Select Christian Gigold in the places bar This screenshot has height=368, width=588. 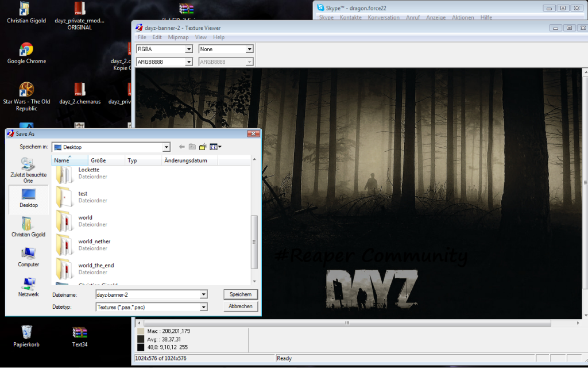click(x=29, y=227)
